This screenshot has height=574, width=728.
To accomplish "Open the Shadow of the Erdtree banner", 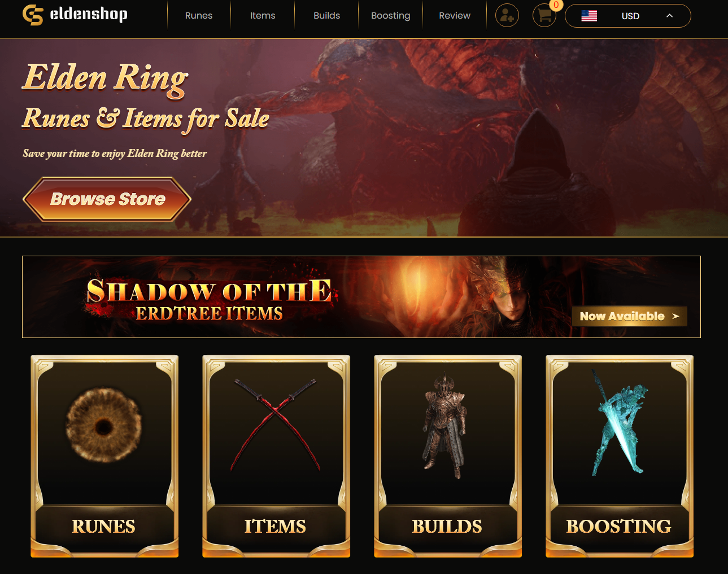I will point(361,297).
